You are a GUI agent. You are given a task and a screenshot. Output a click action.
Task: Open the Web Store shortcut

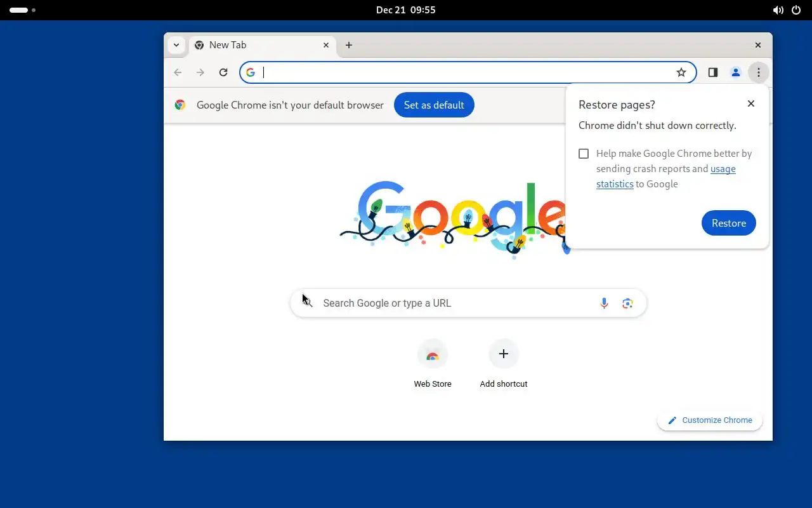point(433,364)
